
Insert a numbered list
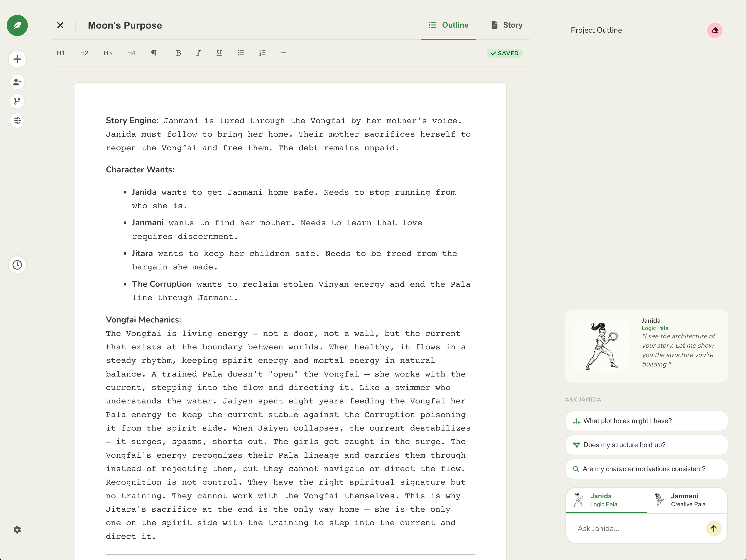262,53
